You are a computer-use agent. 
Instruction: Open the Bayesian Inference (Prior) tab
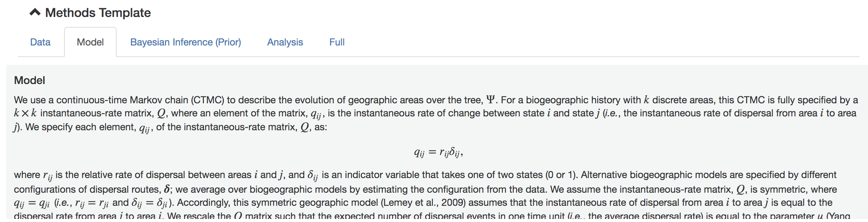click(x=185, y=42)
